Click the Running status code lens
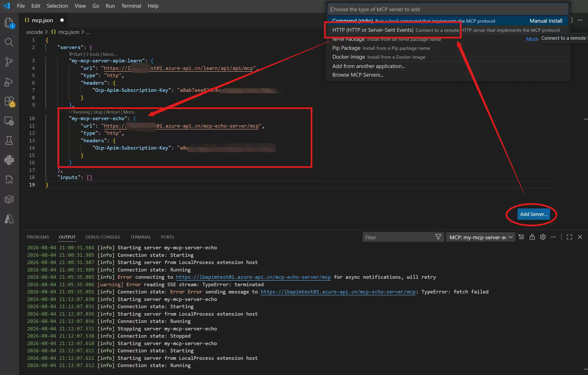This screenshot has height=375, width=588. click(80, 112)
